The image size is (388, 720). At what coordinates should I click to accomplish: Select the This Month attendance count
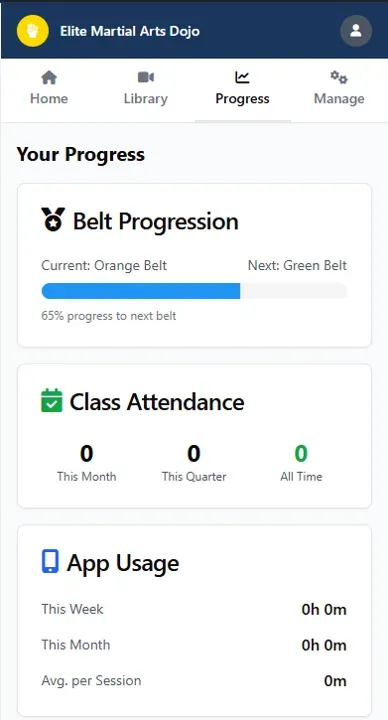[x=87, y=454]
